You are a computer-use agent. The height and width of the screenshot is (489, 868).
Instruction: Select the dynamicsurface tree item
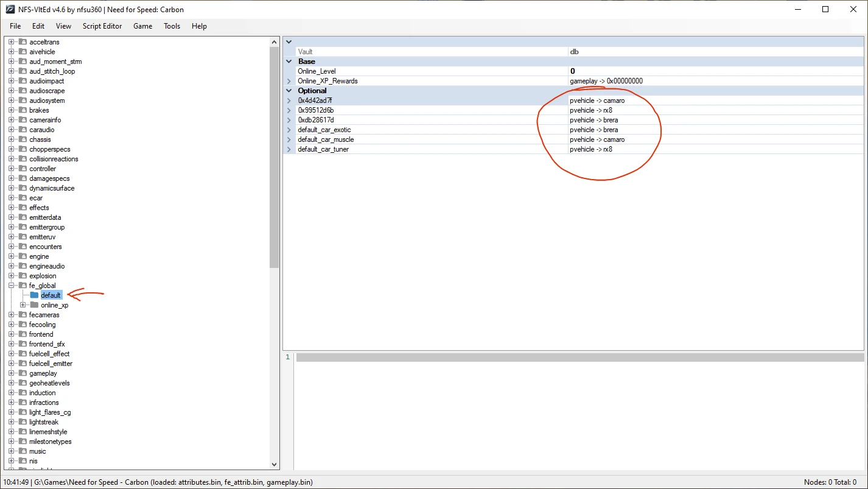coord(52,188)
